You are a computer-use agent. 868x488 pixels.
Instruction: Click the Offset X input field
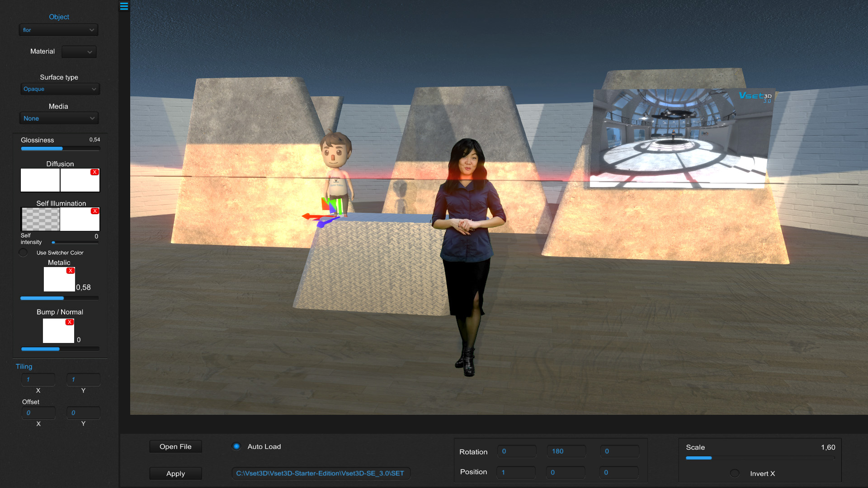38,413
